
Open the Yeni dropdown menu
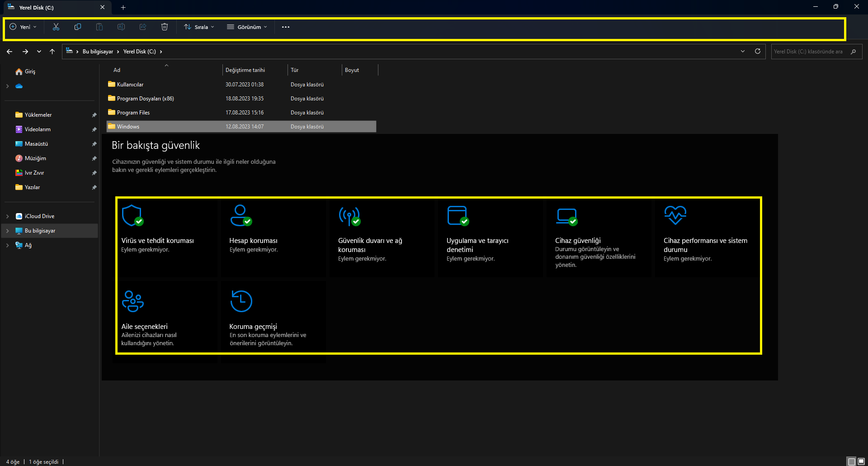[x=24, y=27]
